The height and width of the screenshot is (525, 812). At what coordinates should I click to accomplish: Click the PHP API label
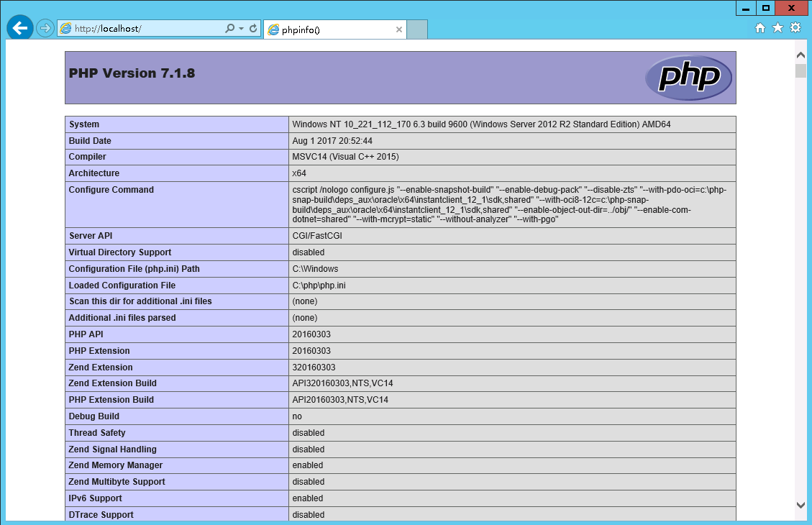[86, 334]
